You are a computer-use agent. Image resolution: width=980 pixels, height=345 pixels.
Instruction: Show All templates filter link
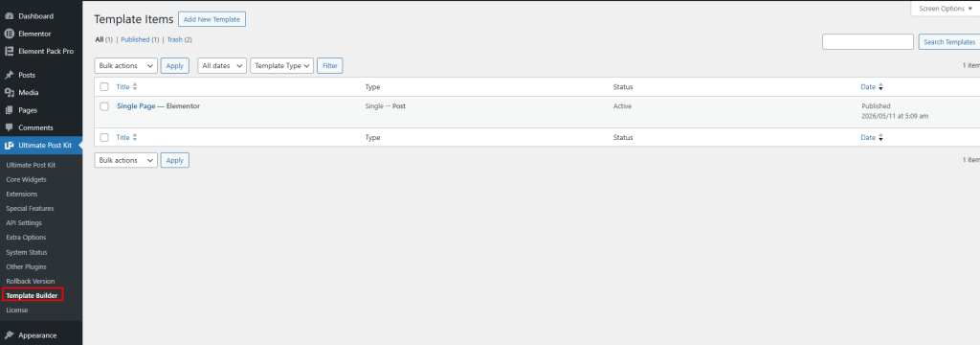tap(99, 39)
